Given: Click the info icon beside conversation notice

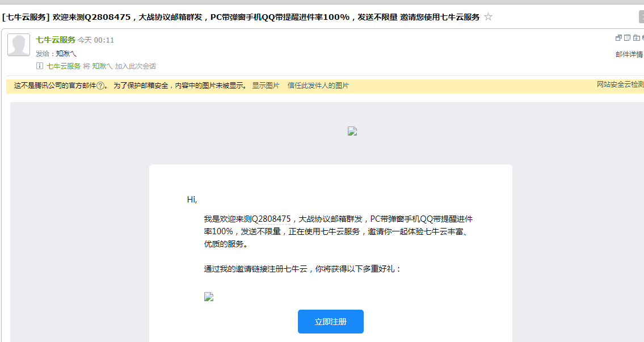Looking at the screenshot, I should click(39, 66).
